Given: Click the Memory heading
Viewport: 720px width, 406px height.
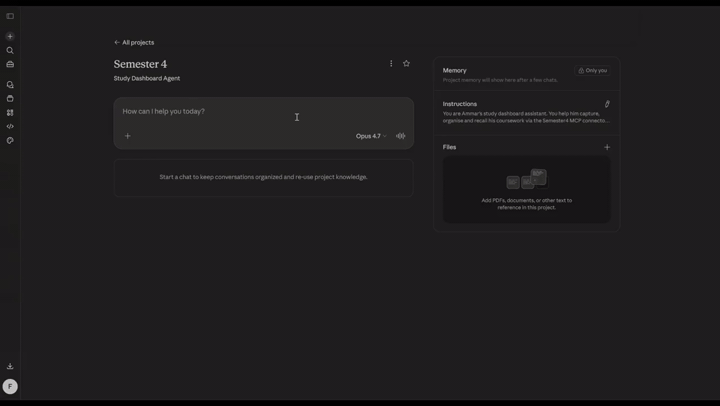Looking at the screenshot, I should [455, 70].
